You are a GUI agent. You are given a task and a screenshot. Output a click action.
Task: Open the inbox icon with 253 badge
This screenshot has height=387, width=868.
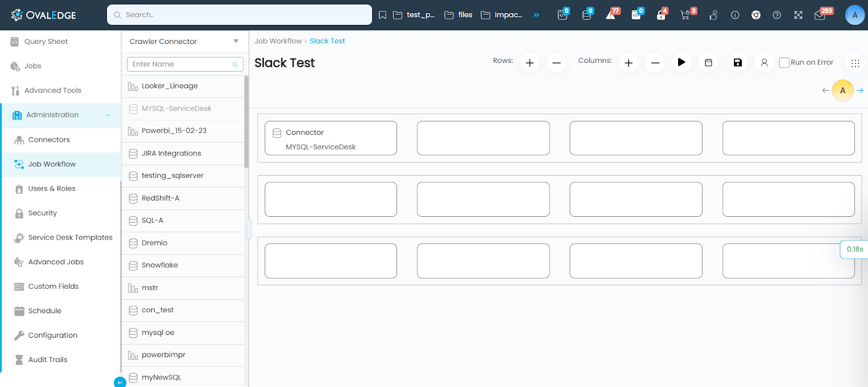(820, 15)
